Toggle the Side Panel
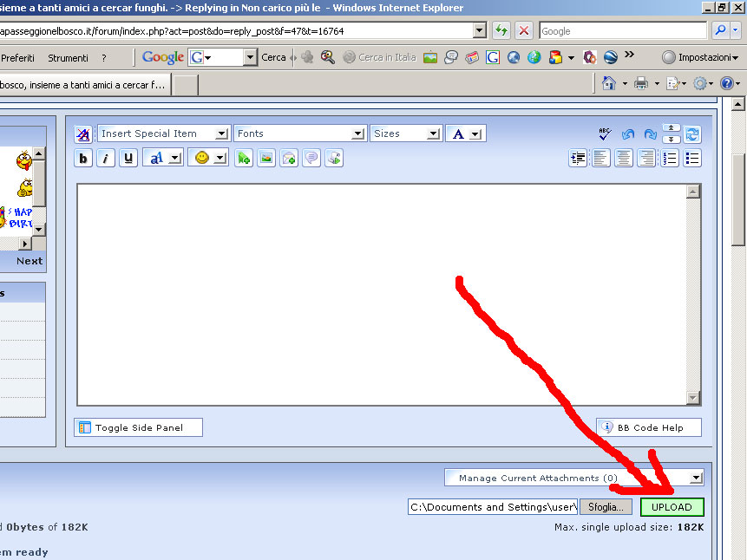The image size is (747, 560). pos(138,427)
